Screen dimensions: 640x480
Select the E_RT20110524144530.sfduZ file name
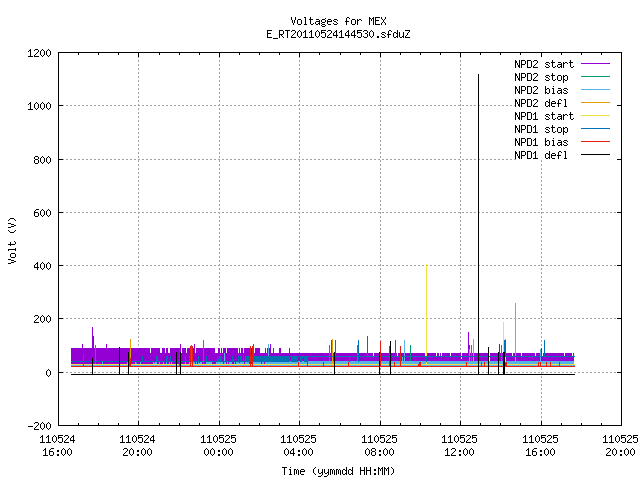click(x=338, y=34)
